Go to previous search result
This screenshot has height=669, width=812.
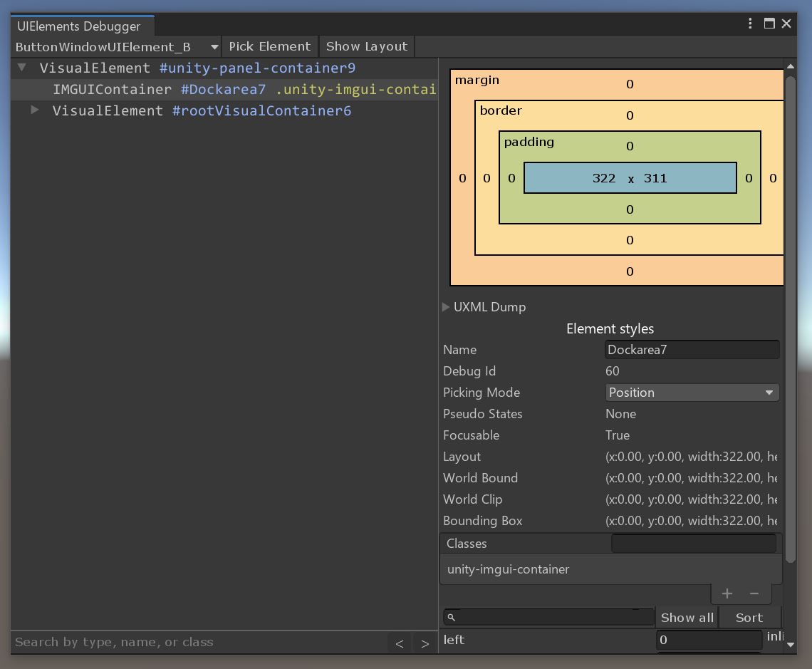(400, 643)
